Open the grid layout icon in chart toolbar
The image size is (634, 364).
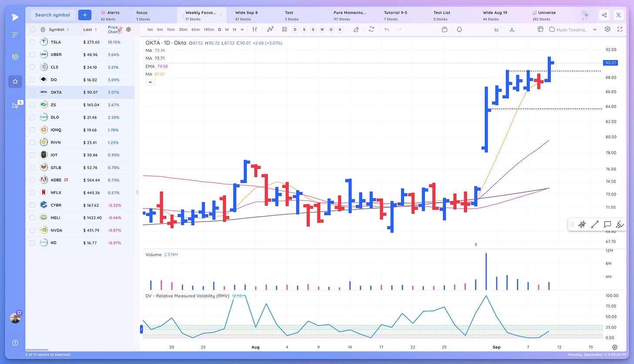(284, 29)
